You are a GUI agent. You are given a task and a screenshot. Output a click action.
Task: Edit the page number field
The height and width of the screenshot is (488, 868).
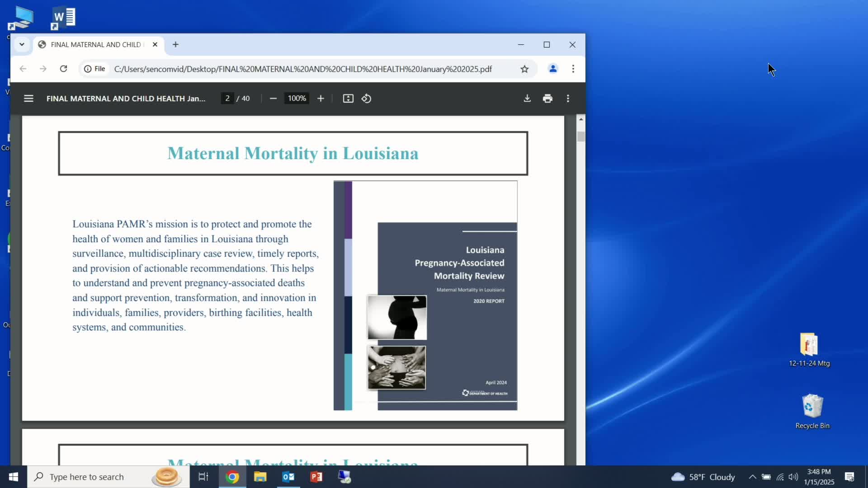227,99
